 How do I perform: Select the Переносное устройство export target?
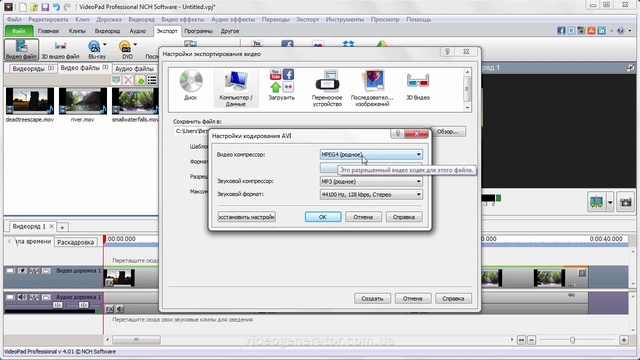point(327,88)
